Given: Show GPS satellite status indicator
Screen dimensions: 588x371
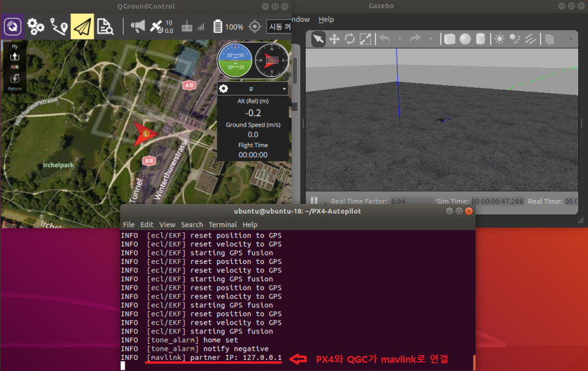Looking at the screenshot, I should [x=161, y=26].
